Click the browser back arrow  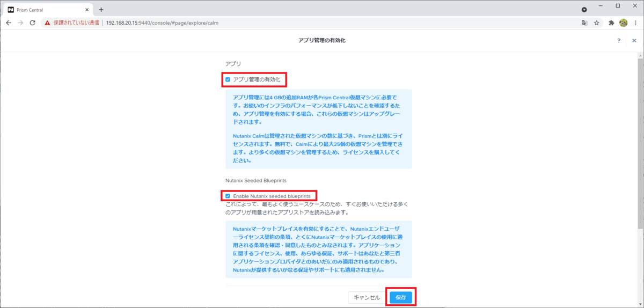pyautogui.click(x=9, y=23)
